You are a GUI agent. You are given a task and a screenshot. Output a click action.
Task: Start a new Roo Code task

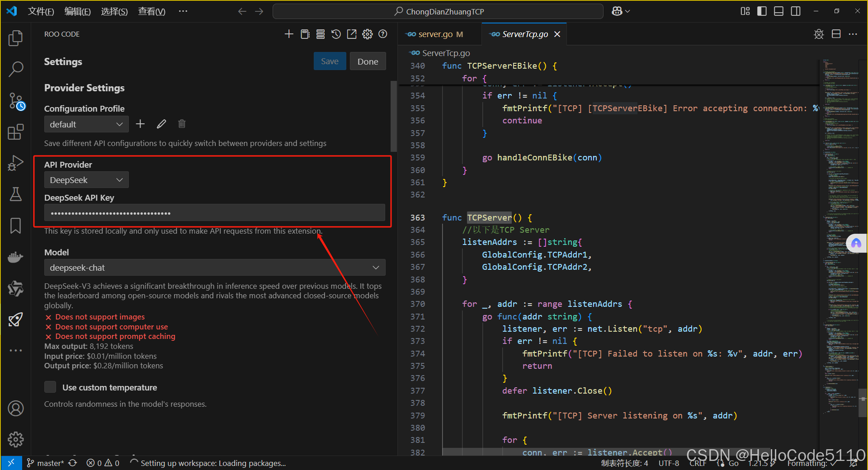coord(289,34)
